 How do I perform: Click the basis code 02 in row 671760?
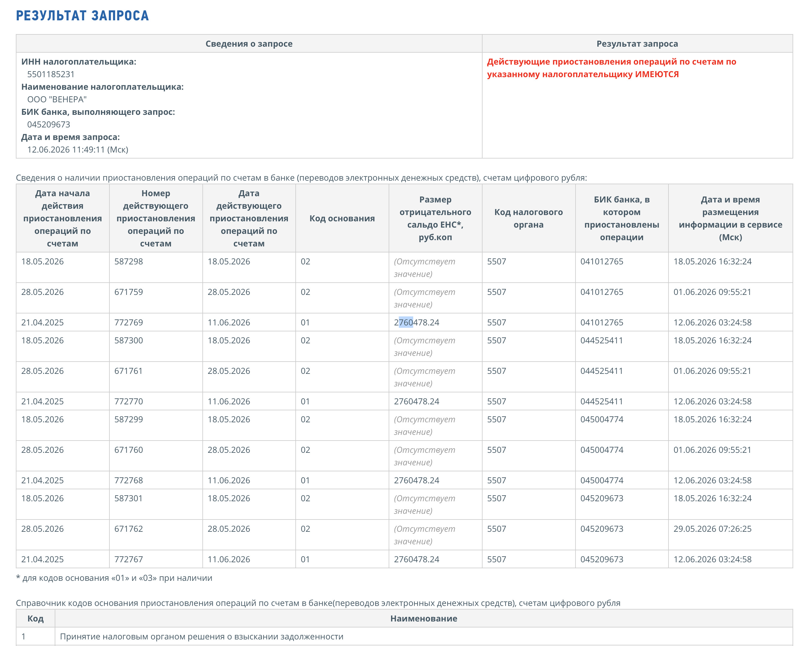[x=306, y=450]
